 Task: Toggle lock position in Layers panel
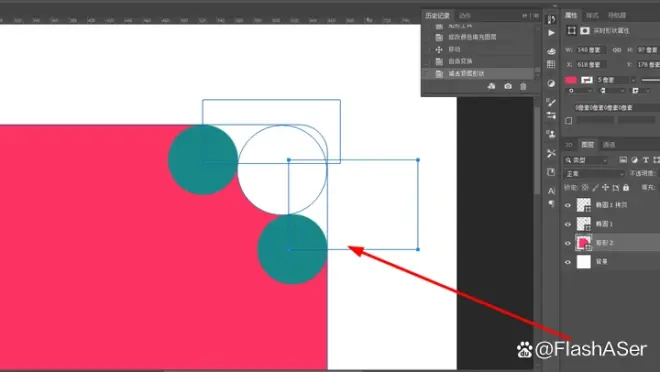(605, 187)
